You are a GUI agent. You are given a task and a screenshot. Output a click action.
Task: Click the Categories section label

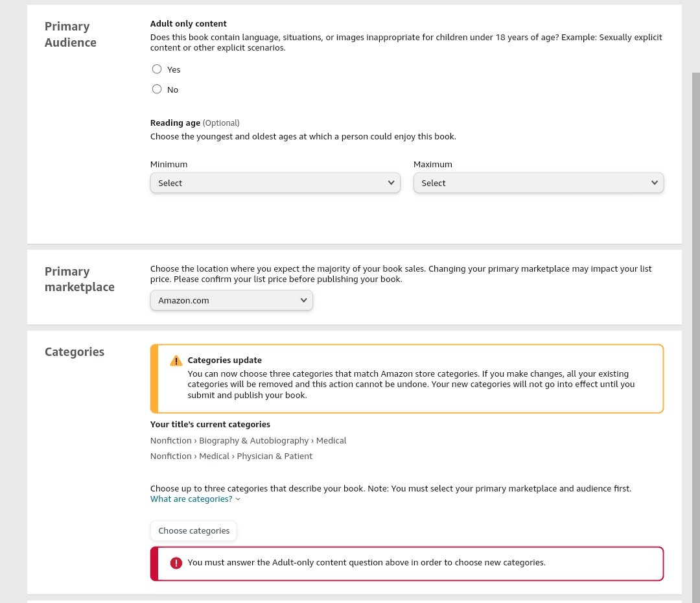(75, 352)
